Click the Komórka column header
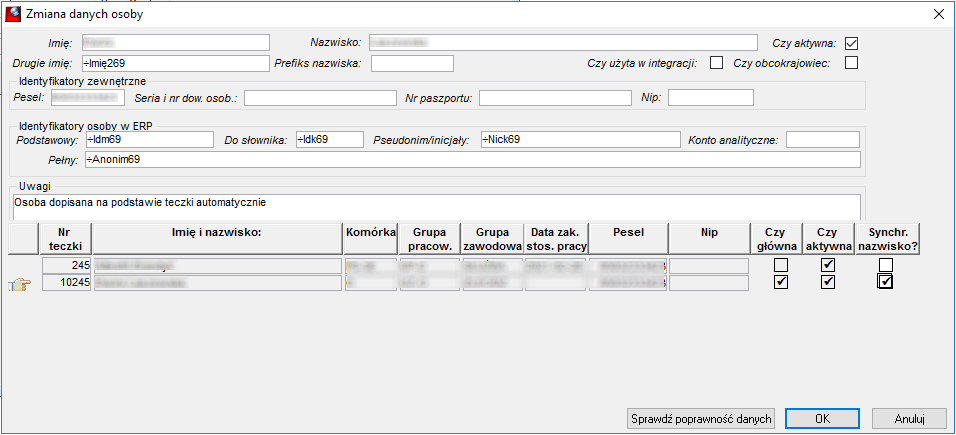The height and width of the screenshot is (435, 956). (371, 239)
